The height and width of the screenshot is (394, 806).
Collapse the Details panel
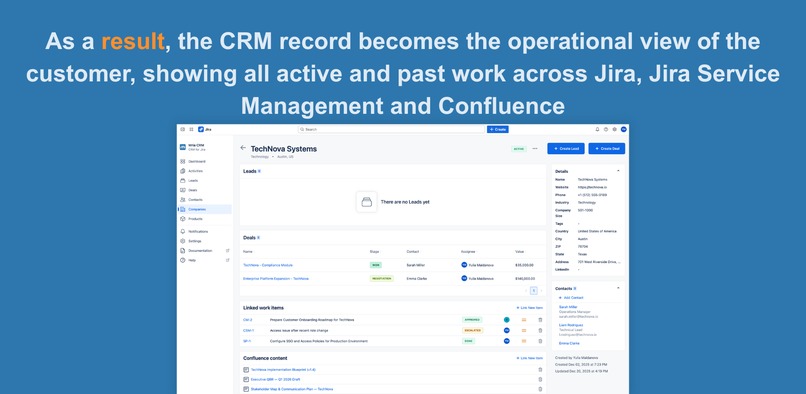click(x=618, y=171)
